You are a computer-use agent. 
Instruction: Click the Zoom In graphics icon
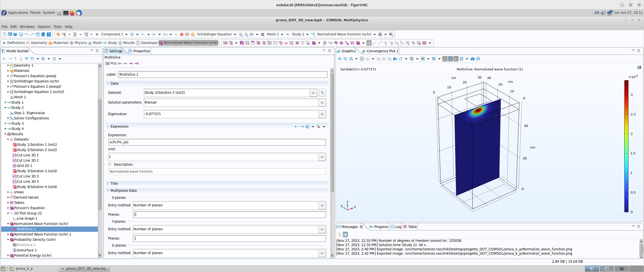click(x=340, y=59)
